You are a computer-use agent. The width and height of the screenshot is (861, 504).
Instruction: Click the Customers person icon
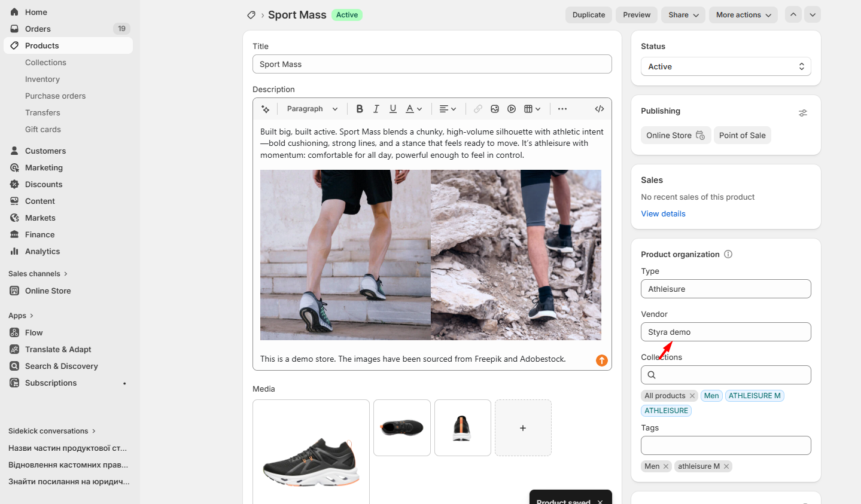pos(14,151)
